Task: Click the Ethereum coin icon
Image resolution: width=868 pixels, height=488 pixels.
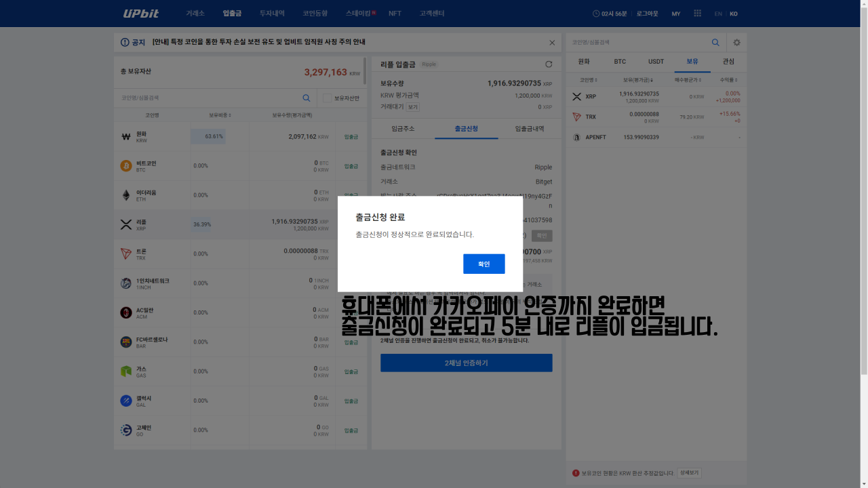Action: pyautogui.click(x=125, y=195)
